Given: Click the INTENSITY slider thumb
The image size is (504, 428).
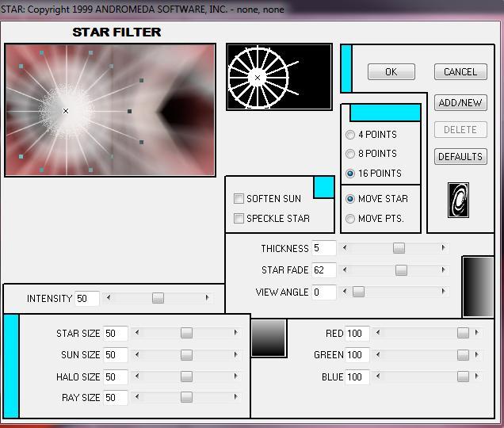Looking at the screenshot, I should click(x=158, y=298).
